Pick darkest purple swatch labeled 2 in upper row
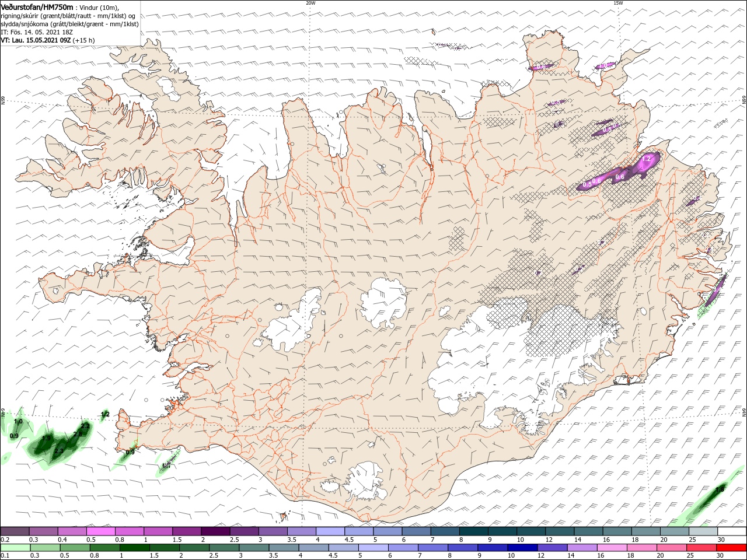 point(215,531)
